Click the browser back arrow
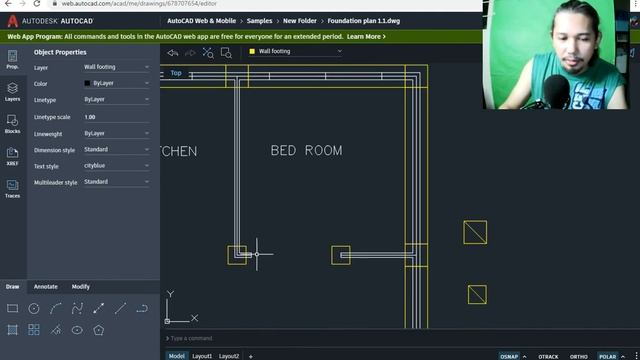The image size is (640, 360). pos(8,4)
